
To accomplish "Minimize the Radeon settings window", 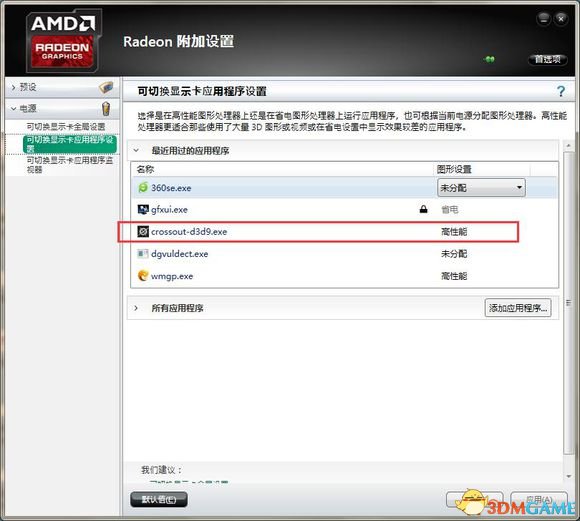I will (544, 19).
